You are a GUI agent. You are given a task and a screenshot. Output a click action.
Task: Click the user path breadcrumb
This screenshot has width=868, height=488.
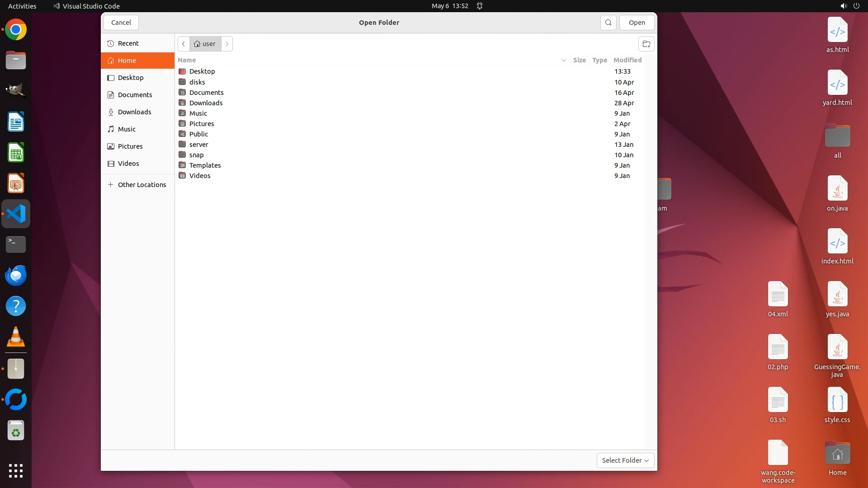coord(205,44)
